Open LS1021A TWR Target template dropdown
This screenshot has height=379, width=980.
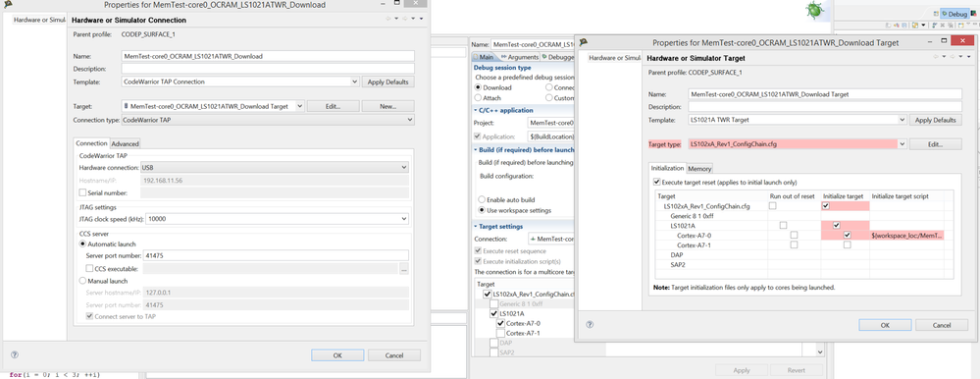point(902,120)
